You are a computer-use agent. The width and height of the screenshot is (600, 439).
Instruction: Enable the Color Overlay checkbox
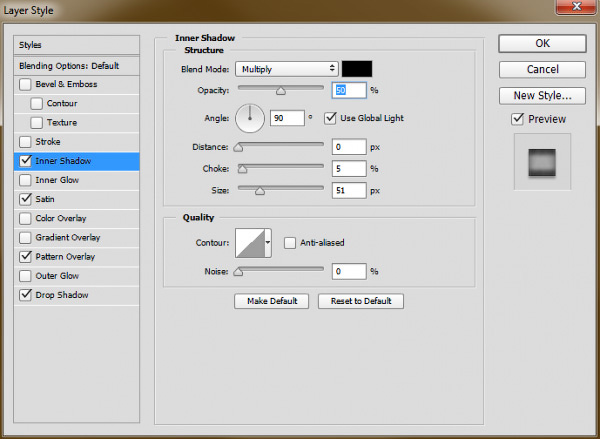(25, 218)
